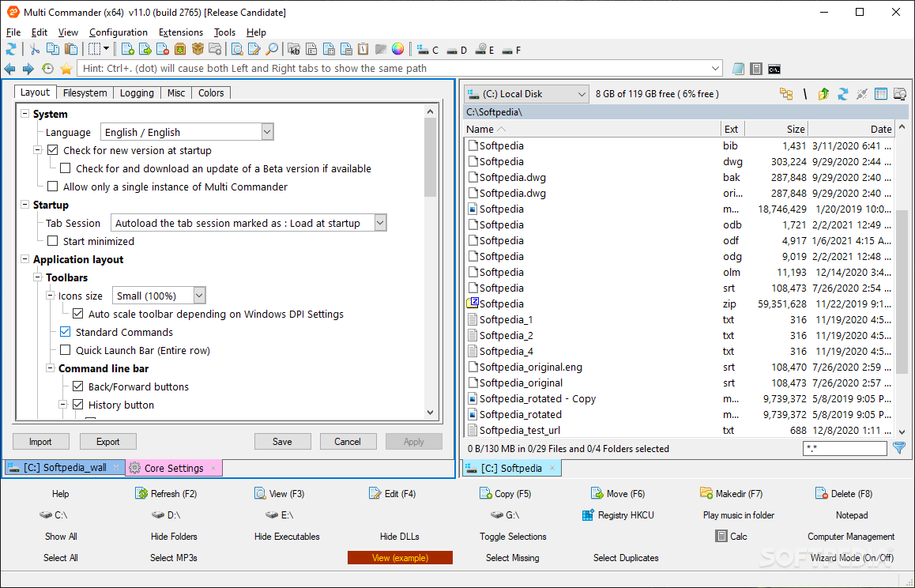Go to root backslash button in right panel
This screenshot has width=915, height=588.
click(x=804, y=94)
